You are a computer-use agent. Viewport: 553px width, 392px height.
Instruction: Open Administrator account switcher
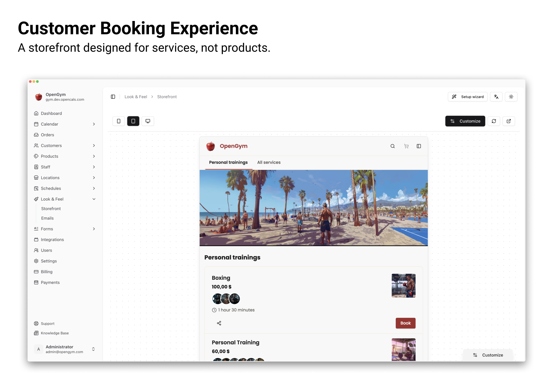tap(65, 349)
